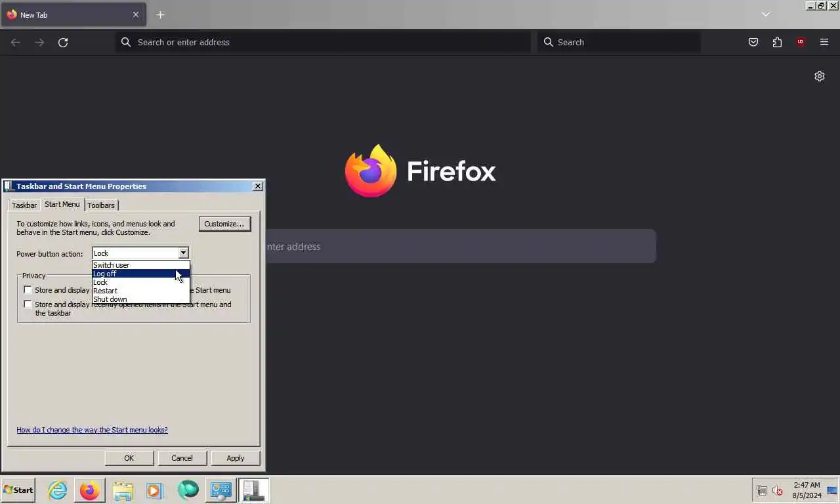Open Firefox application hamburger menu
Screen dimensions: 840x504
[x=824, y=42]
